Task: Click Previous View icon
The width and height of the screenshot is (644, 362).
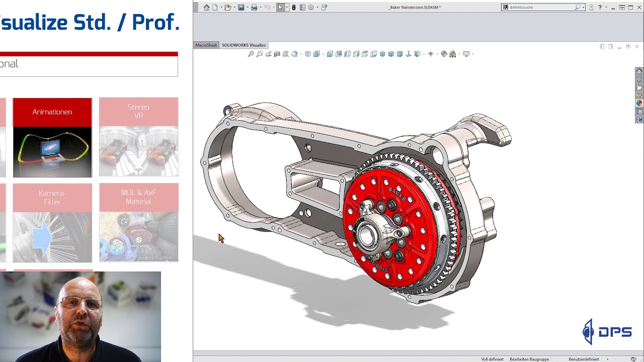Action: point(268,54)
